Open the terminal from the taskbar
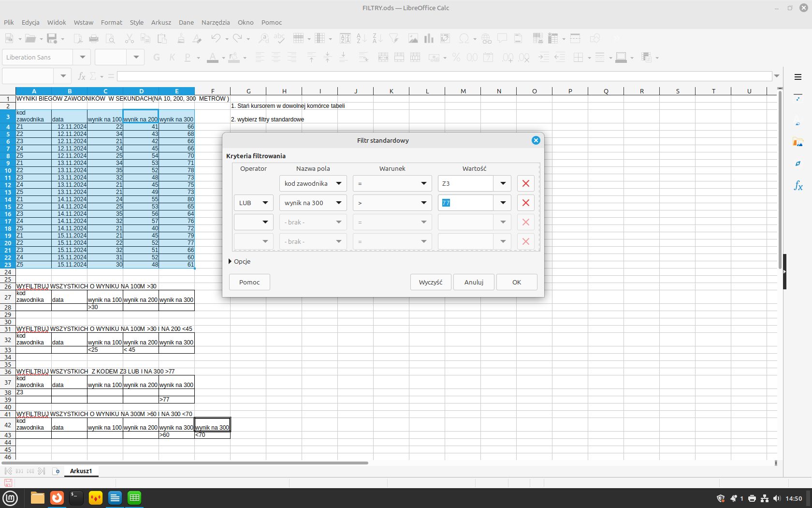Screen dimensions: 812x508 click(76, 498)
